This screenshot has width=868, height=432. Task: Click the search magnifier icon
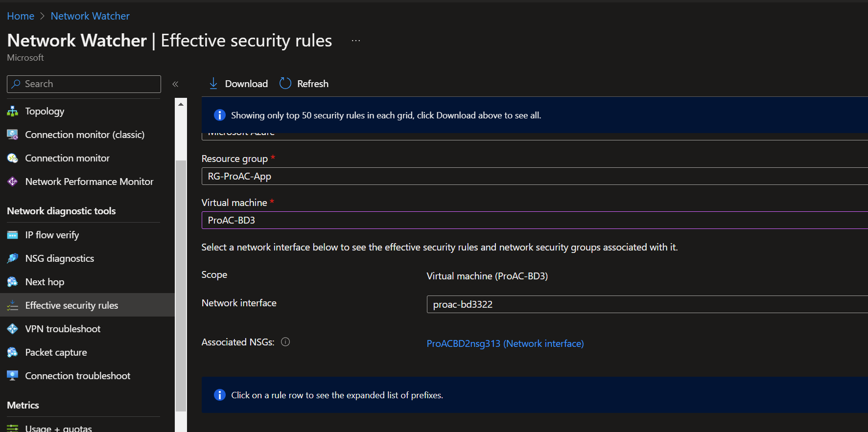(x=16, y=84)
